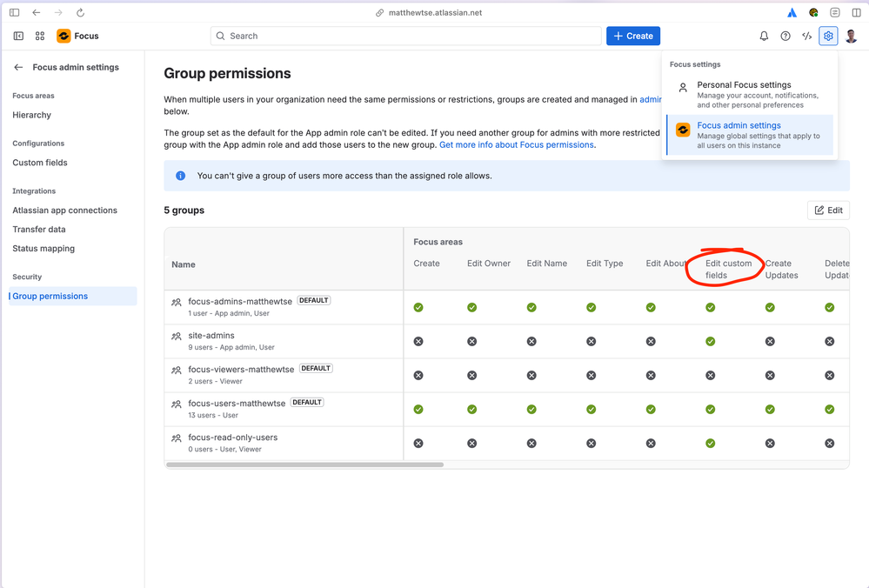Reload the page with browser refresh icon
The height and width of the screenshot is (588, 869).
coord(80,12)
